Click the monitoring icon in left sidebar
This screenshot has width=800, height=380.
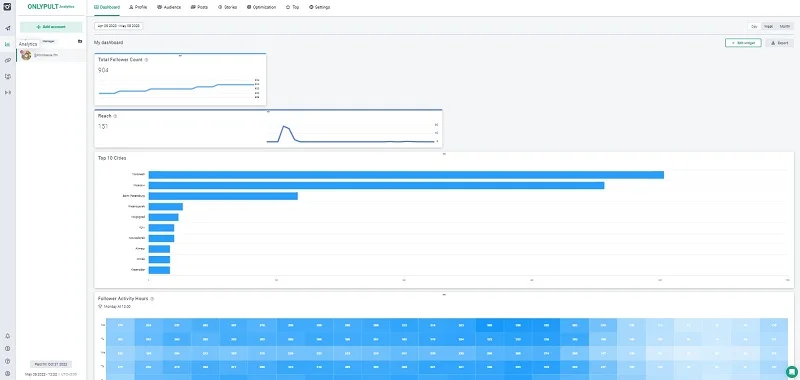pos(7,77)
